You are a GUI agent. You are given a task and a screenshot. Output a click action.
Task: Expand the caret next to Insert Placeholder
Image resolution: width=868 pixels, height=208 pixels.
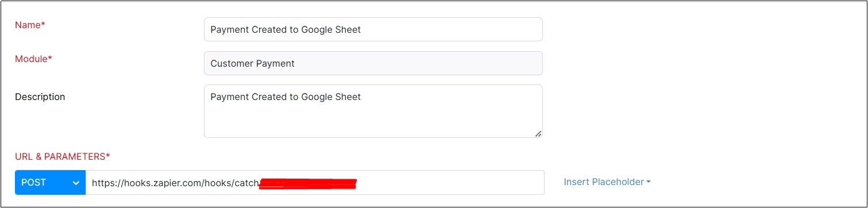click(x=649, y=182)
